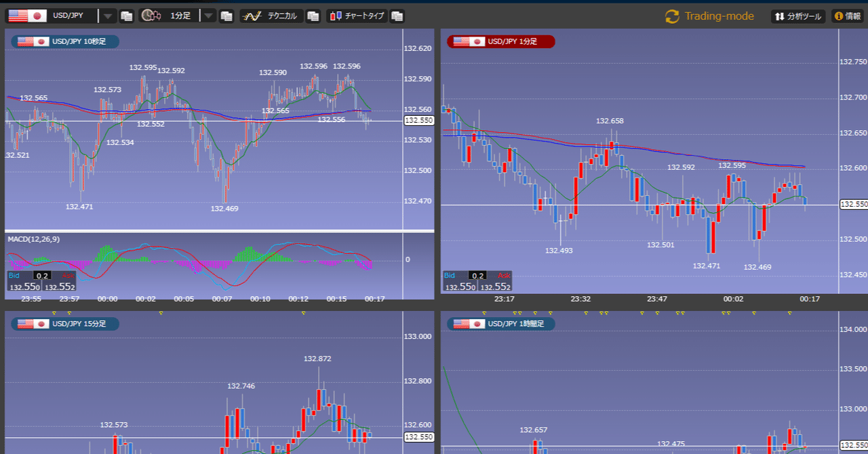Click the 分析ツール button
The height and width of the screenshot is (454, 868).
coord(797,16)
